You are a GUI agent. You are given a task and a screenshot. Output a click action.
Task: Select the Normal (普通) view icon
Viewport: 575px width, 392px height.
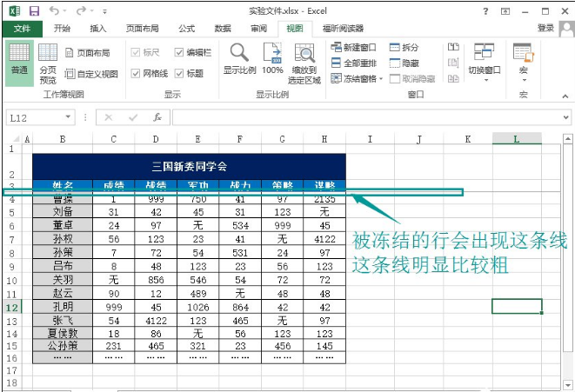[19, 63]
